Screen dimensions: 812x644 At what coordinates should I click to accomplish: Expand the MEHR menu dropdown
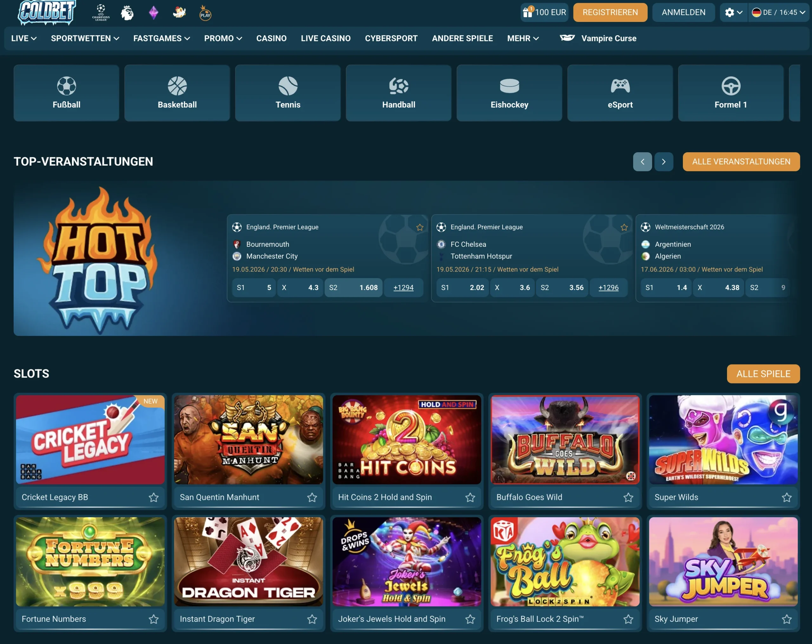523,38
